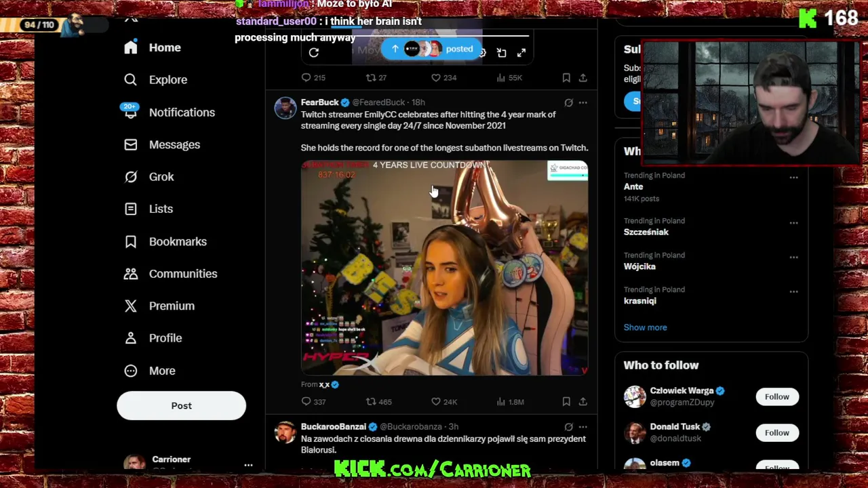The width and height of the screenshot is (868, 488).
Task: Open options for Szcześniak trend
Action: pyautogui.click(x=793, y=223)
